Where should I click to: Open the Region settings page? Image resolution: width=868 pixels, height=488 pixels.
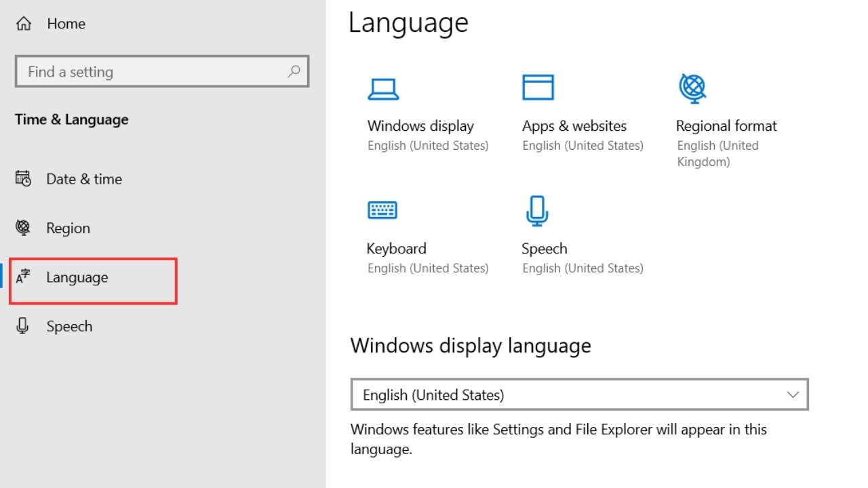68,228
